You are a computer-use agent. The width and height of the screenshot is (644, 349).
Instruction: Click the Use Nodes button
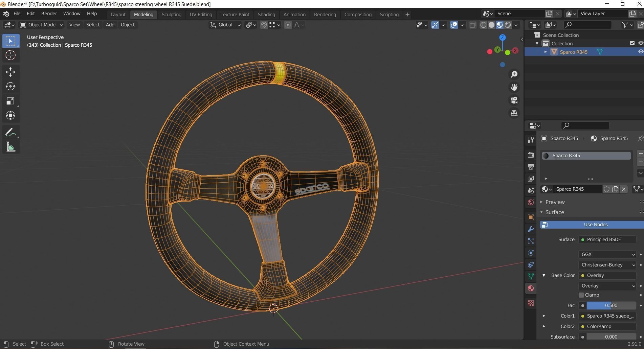(596, 224)
